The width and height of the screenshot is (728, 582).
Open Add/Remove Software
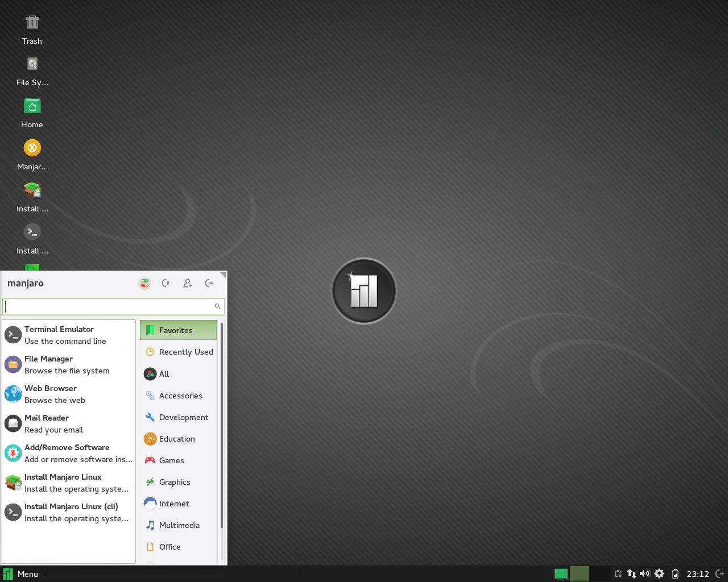tap(69, 453)
